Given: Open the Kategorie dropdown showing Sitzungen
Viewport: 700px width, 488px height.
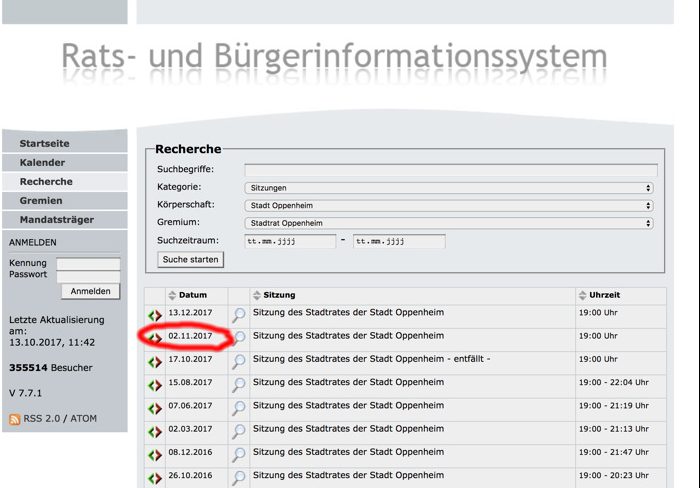Looking at the screenshot, I should coord(449,188).
